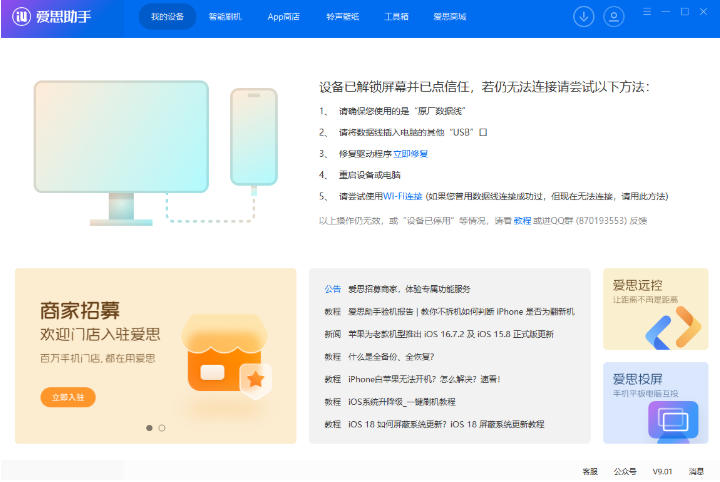Close the 爱思助手 window
The height and width of the screenshot is (482, 720).
point(703,12)
